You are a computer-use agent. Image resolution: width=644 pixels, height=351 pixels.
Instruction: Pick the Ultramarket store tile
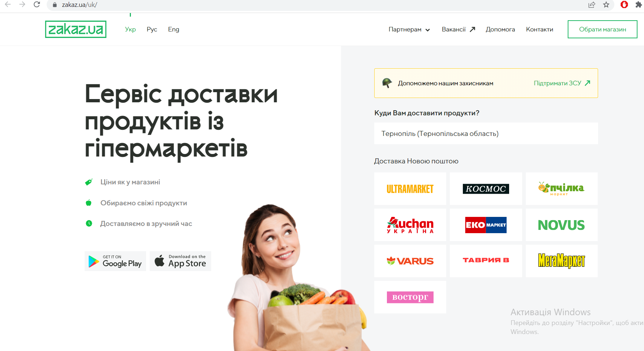coord(410,189)
